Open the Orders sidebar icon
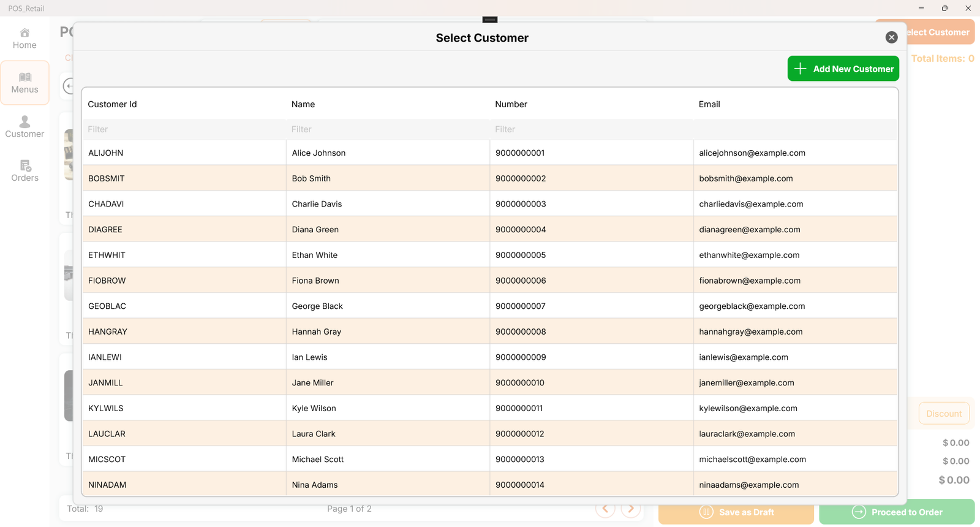Viewport: 980px width, 527px height. pyautogui.click(x=24, y=171)
